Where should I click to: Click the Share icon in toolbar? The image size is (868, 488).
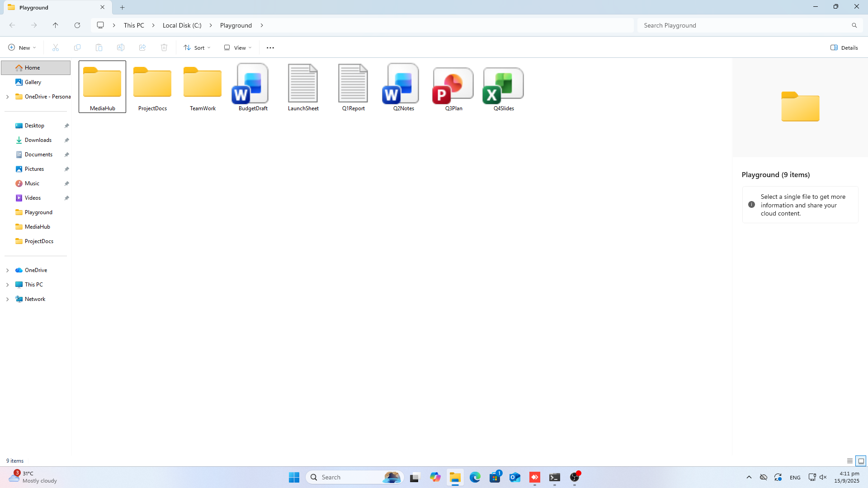(142, 47)
